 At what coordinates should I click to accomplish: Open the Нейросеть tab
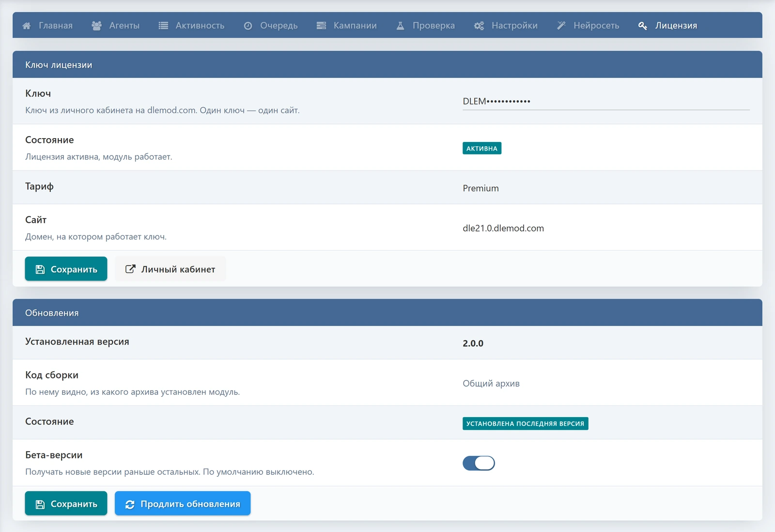click(588, 26)
